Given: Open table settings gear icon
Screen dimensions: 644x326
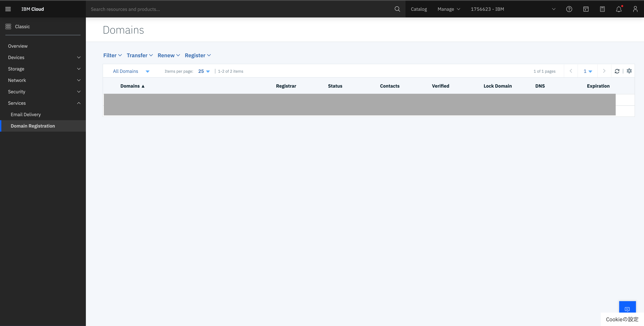Looking at the screenshot, I should (629, 71).
